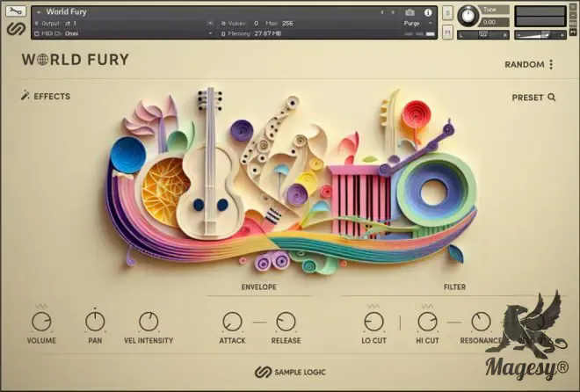The image size is (580, 392).
Task: Set the Max voices value 256
Action: pyautogui.click(x=287, y=24)
